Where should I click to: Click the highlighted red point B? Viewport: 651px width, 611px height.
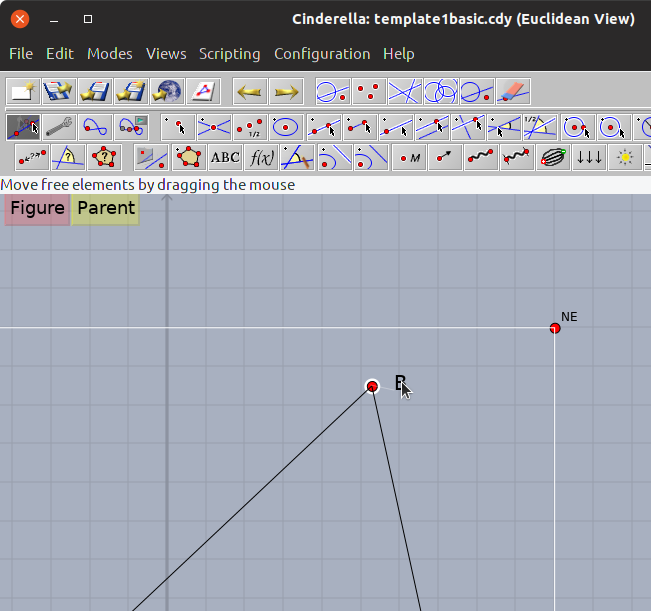click(x=372, y=386)
